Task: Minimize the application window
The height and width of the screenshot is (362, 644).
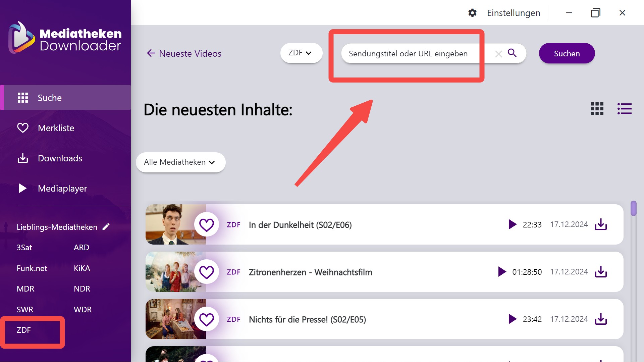Action: tap(569, 13)
